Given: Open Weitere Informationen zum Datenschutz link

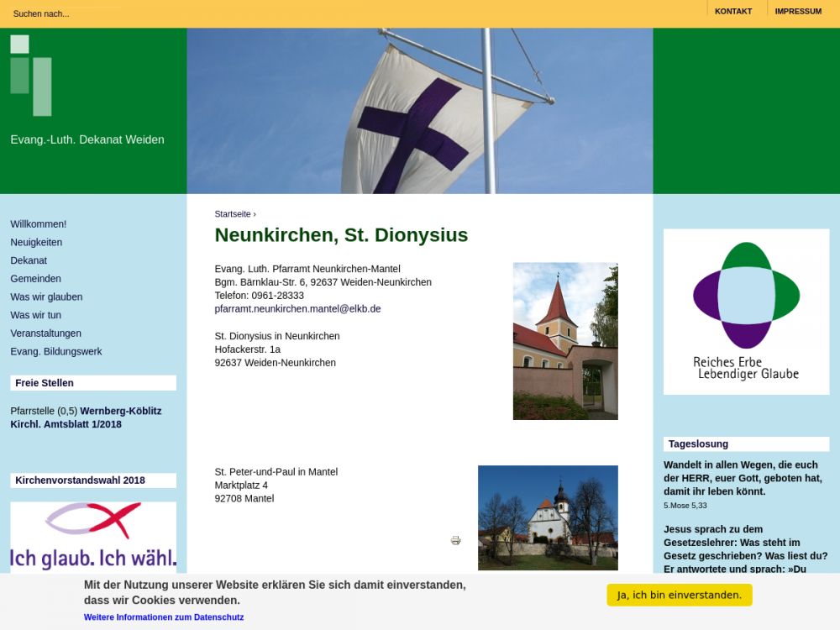Looking at the screenshot, I should point(164,617).
